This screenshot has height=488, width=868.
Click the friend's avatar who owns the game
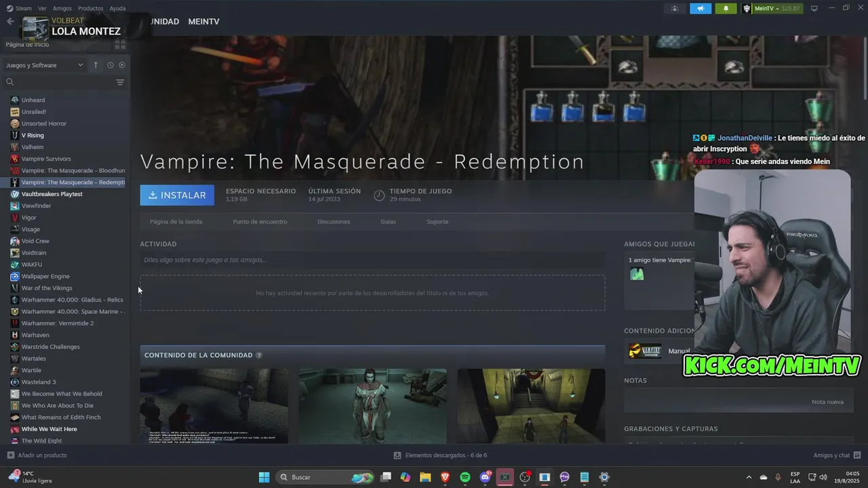[637, 274]
